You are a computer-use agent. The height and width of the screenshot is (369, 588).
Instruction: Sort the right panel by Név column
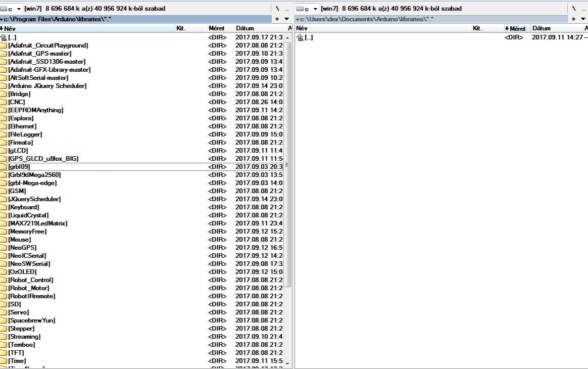click(x=383, y=28)
